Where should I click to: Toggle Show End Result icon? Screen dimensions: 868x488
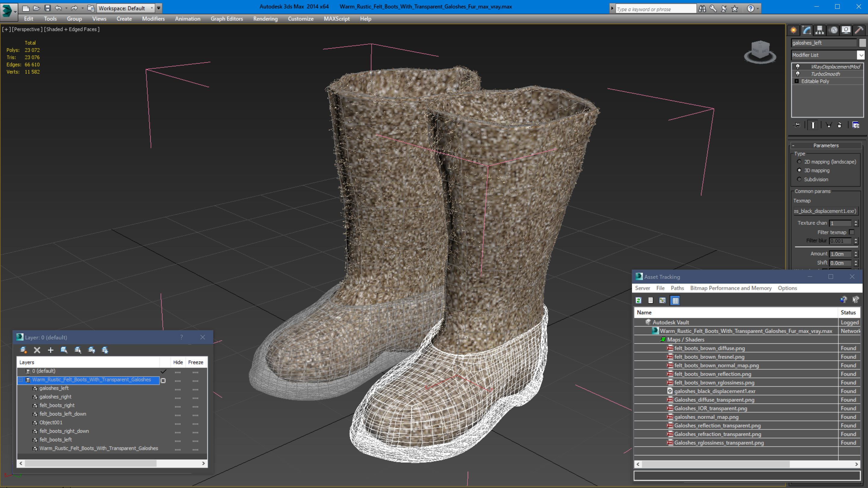pos(813,125)
